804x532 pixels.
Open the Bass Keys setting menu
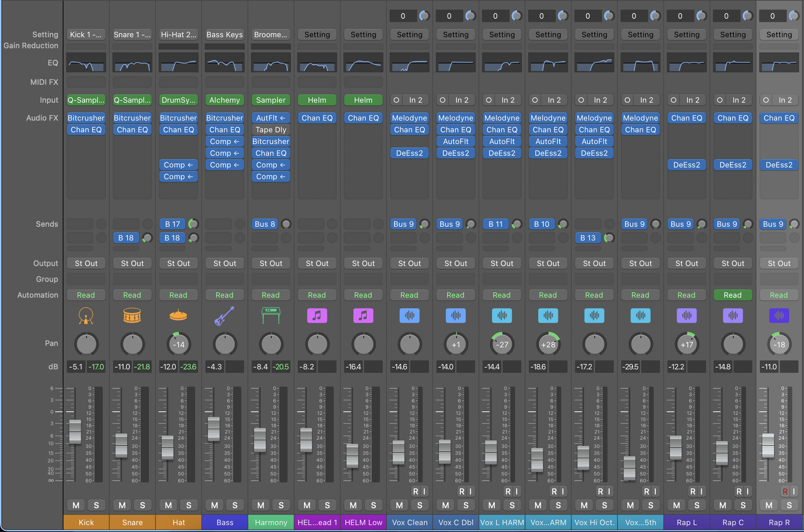pyautogui.click(x=224, y=34)
